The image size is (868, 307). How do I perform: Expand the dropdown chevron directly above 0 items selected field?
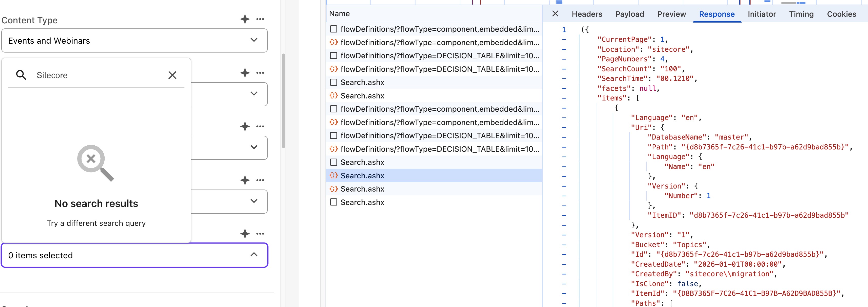click(254, 201)
